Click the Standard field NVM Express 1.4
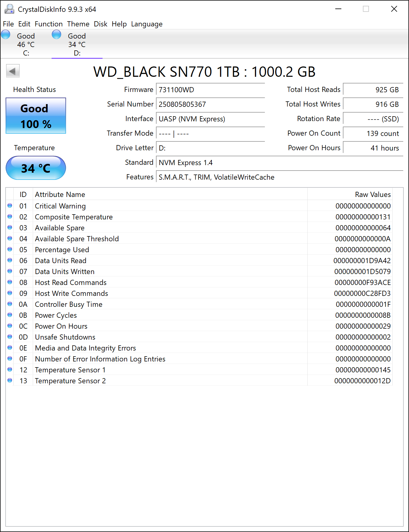This screenshot has height=532, width=409. 280,163
